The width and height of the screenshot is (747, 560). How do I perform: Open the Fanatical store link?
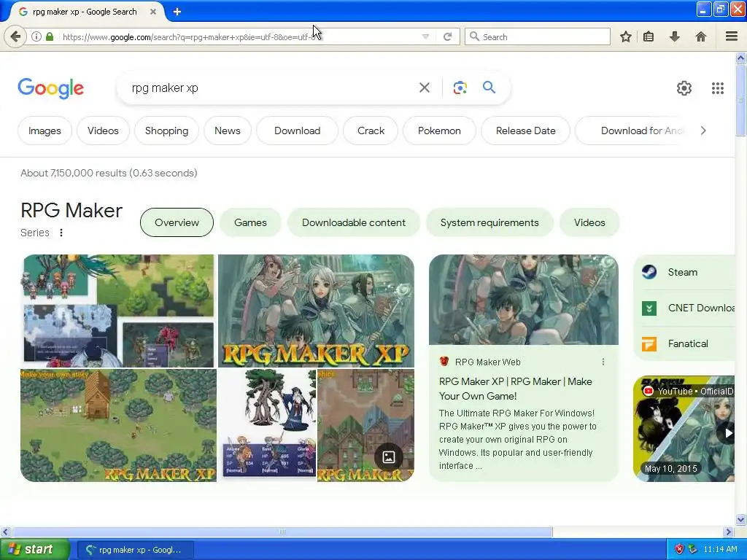(686, 344)
